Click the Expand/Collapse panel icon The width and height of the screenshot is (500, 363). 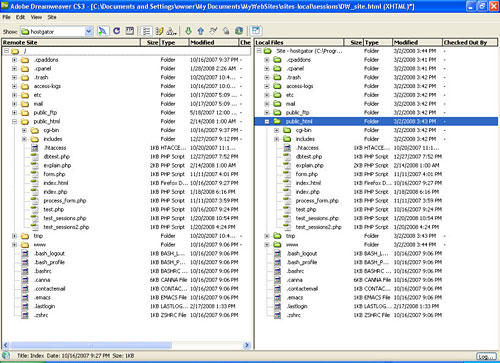tap(256, 31)
